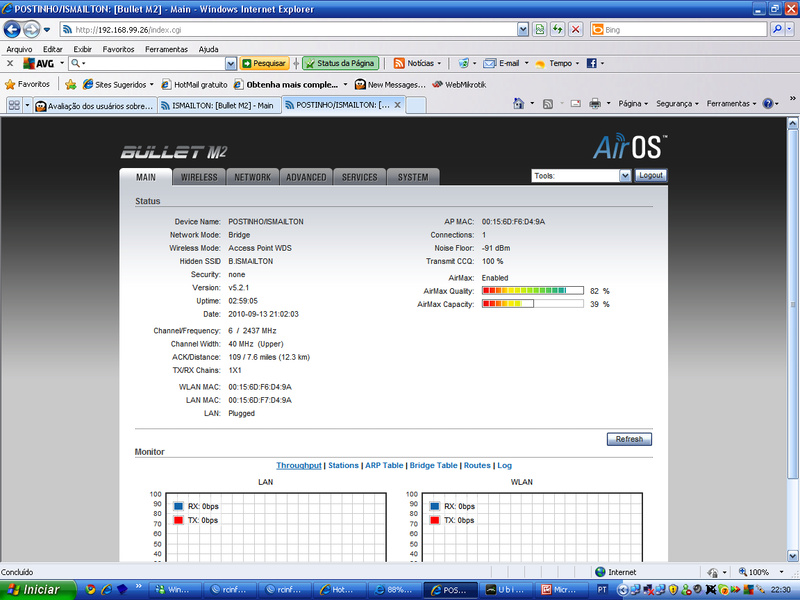Open the ARP Table monitor link
800x600 pixels.
click(x=384, y=465)
